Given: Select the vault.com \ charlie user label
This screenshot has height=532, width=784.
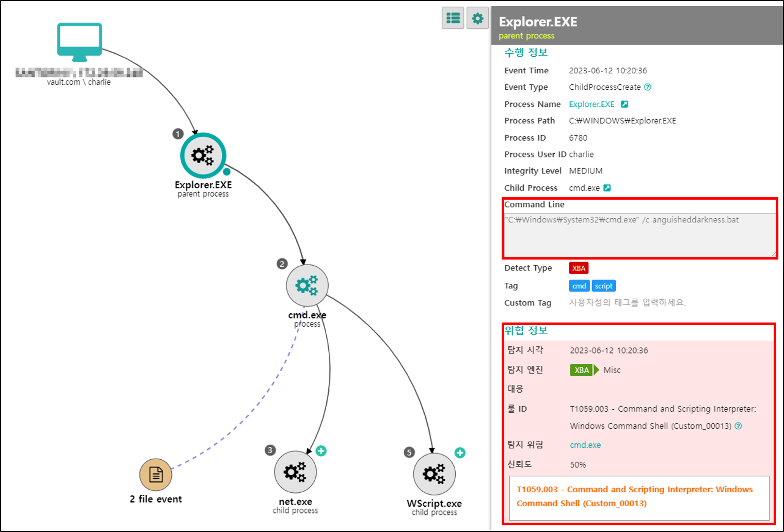Looking at the screenshot, I should point(79,82).
